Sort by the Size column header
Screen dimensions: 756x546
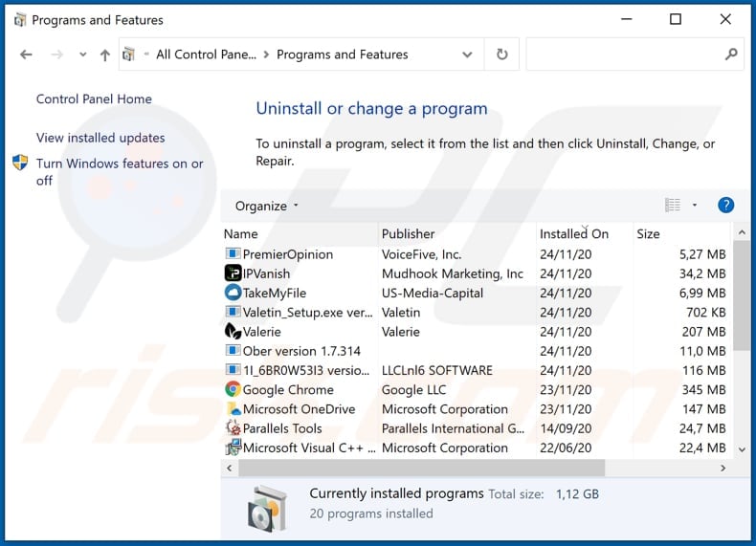coord(681,233)
